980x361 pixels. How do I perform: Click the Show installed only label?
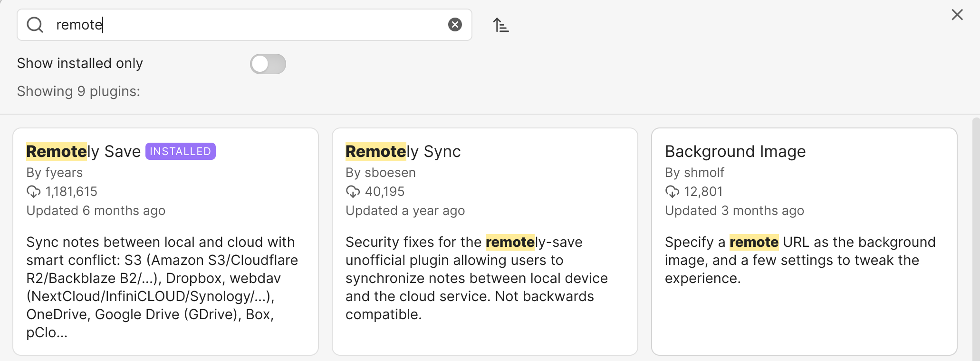80,63
